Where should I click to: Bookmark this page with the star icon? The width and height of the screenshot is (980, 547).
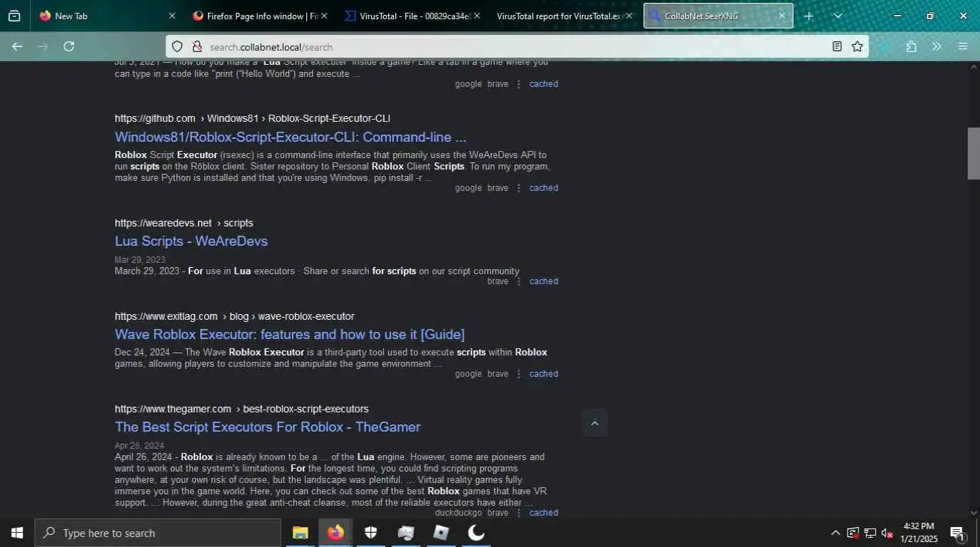click(x=857, y=46)
